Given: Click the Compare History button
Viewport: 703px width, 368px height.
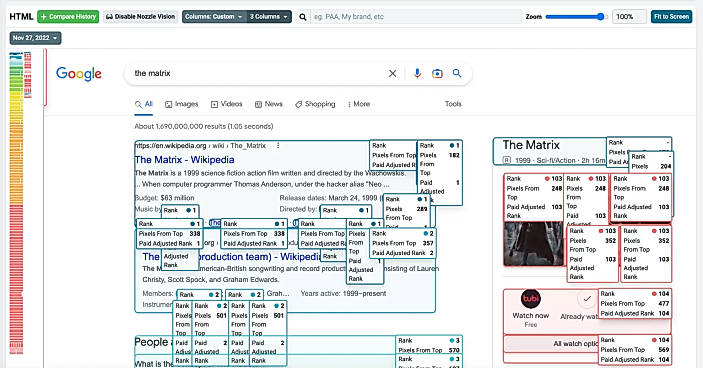Looking at the screenshot, I should (x=68, y=17).
